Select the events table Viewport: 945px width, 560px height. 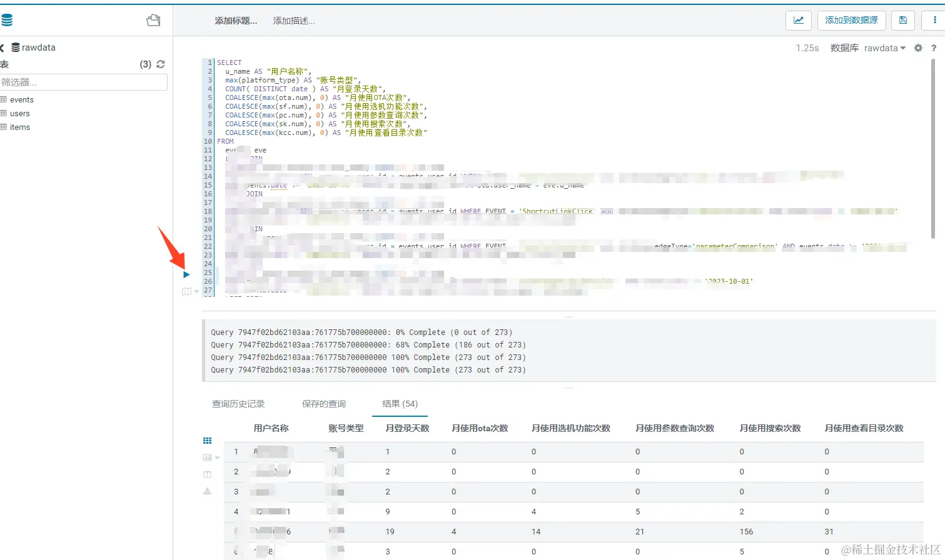click(22, 100)
